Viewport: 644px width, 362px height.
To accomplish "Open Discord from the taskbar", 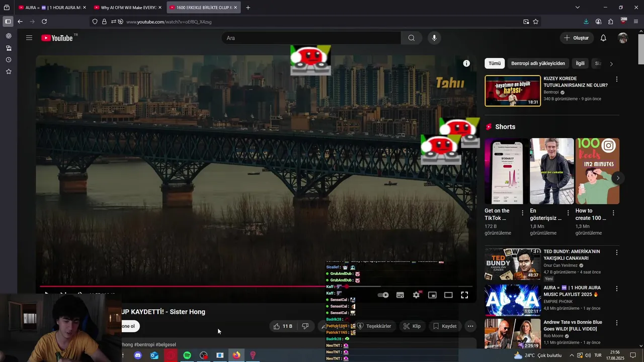I will 138,355.
